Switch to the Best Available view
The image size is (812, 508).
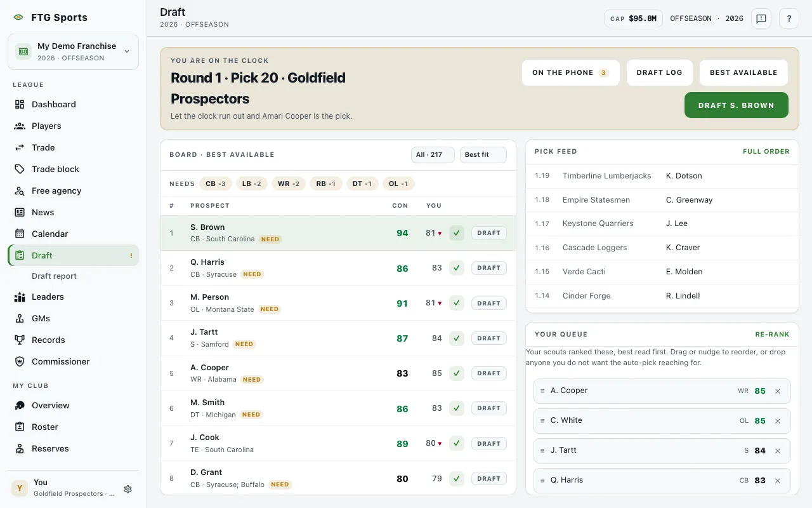pos(743,72)
